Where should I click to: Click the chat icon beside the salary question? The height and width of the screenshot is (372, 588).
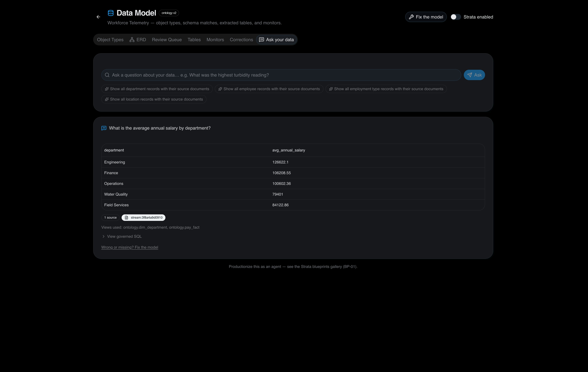point(104,128)
